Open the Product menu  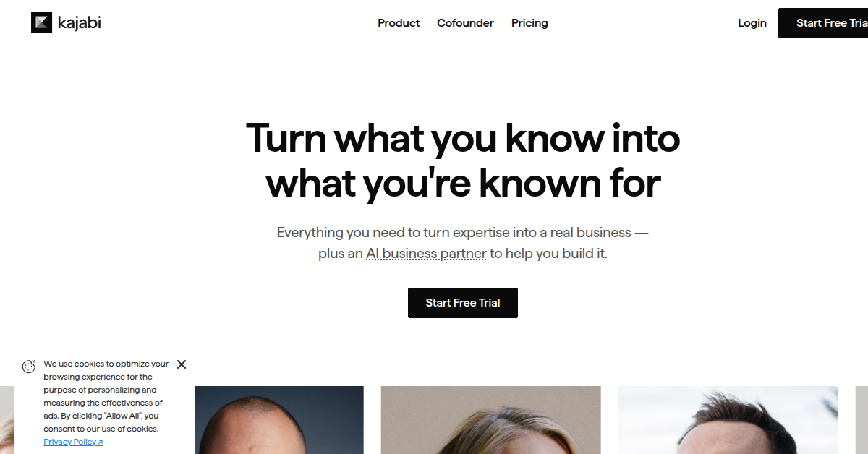coord(399,23)
